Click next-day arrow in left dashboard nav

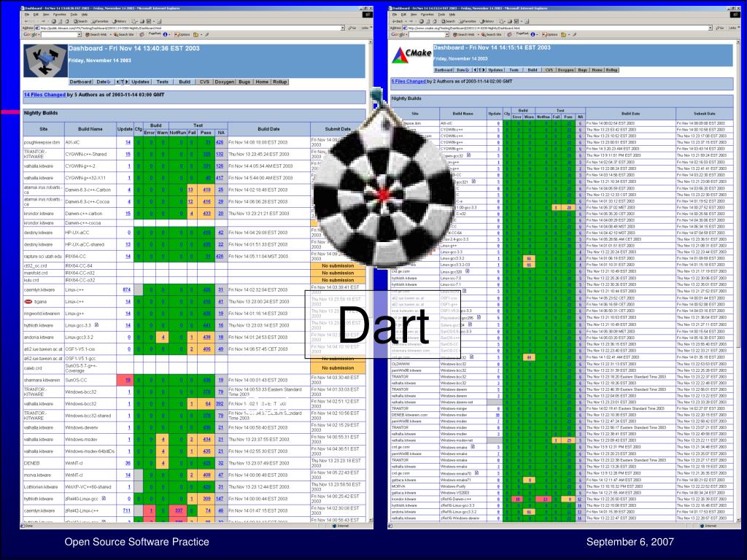coord(127,82)
